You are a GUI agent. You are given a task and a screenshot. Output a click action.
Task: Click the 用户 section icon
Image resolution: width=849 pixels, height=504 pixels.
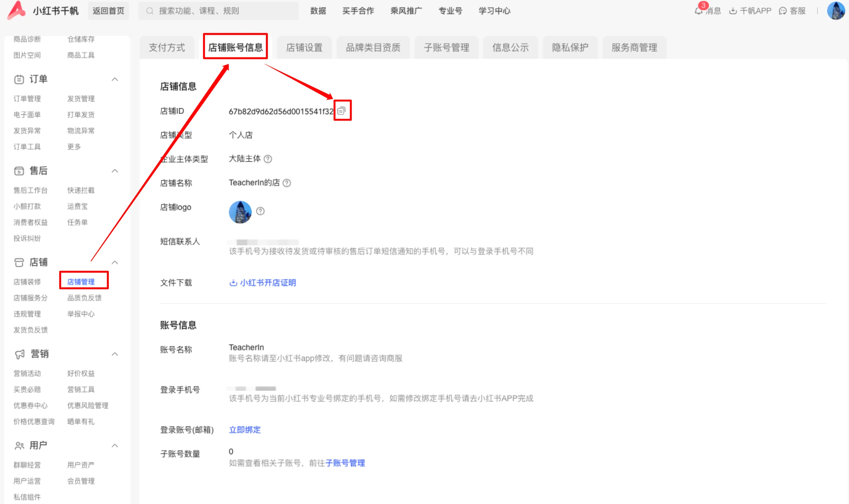(x=19, y=446)
